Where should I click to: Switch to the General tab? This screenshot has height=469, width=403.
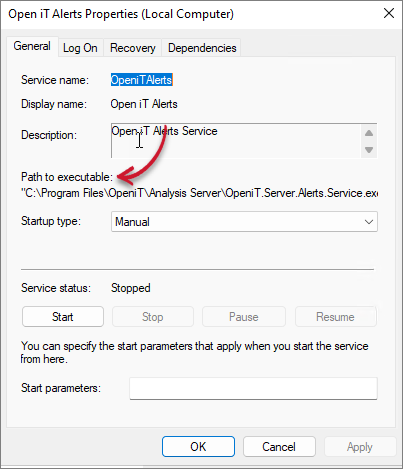pyautogui.click(x=32, y=46)
